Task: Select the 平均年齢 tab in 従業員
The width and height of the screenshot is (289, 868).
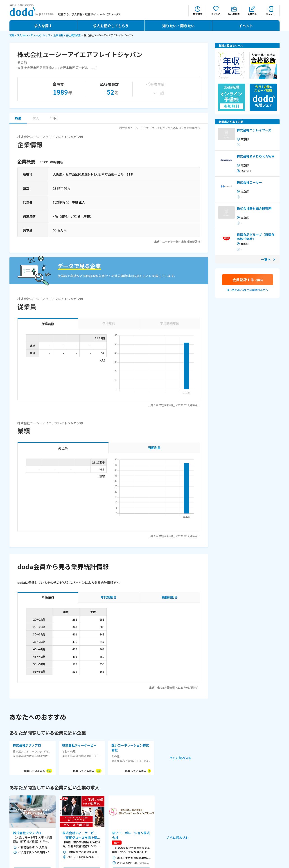Action: pyautogui.click(x=108, y=324)
